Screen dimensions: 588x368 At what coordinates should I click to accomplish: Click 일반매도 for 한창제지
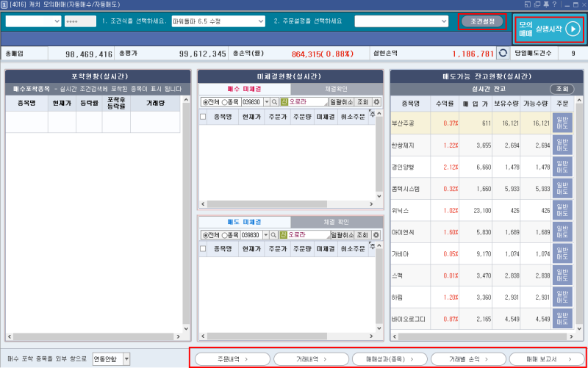pyautogui.click(x=562, y=145)
